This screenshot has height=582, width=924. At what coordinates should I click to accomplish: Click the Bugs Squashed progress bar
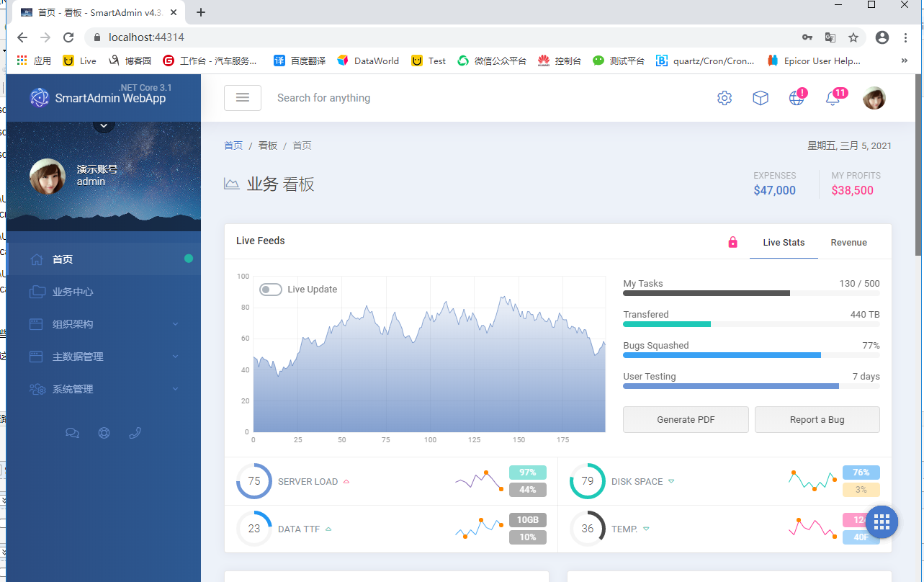point(751,355)
